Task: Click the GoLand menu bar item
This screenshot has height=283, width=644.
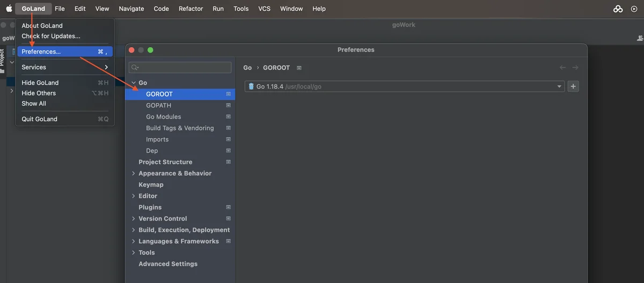Action: (x=33, y=9)
